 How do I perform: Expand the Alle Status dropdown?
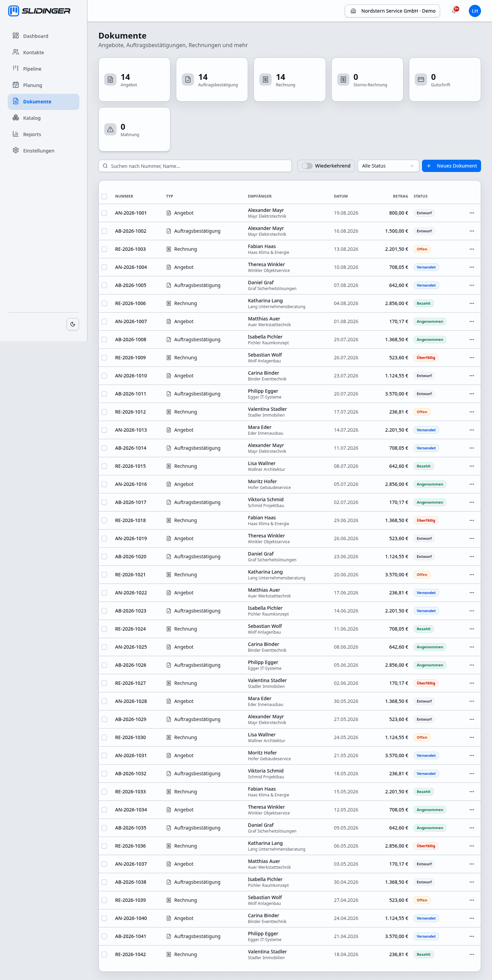click(x=388, y=166)
